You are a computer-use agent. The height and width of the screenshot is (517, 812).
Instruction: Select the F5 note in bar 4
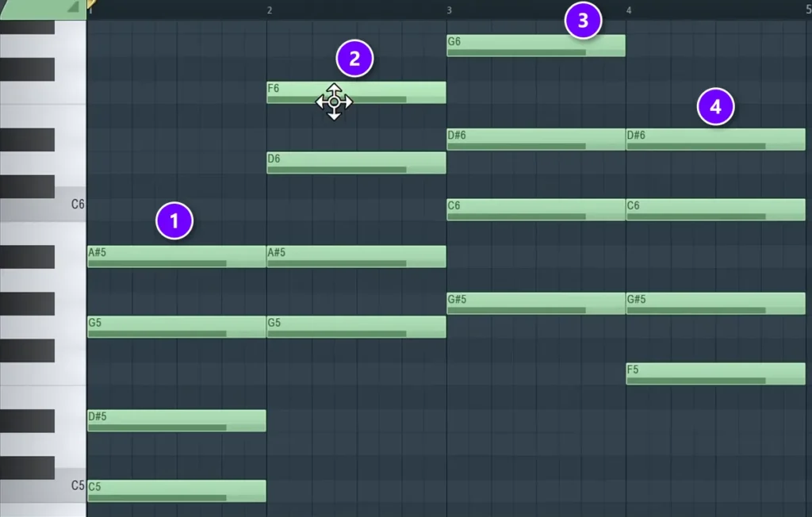tap(716, 373)
